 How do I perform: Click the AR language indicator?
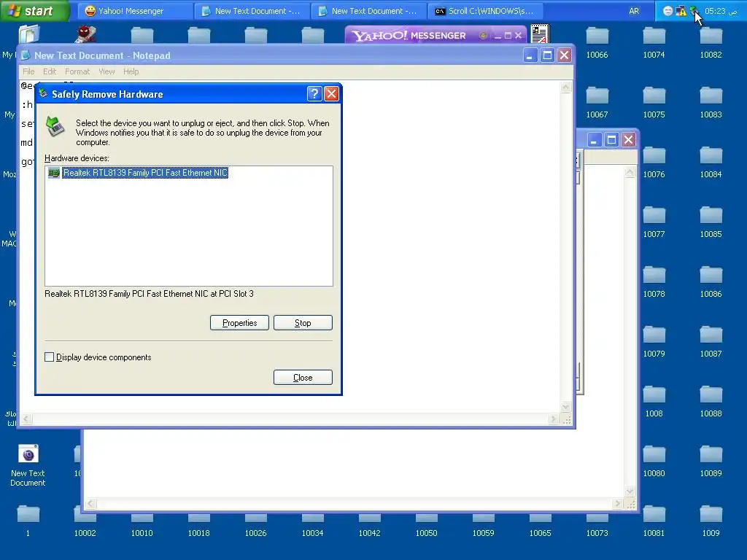[634, 11]
